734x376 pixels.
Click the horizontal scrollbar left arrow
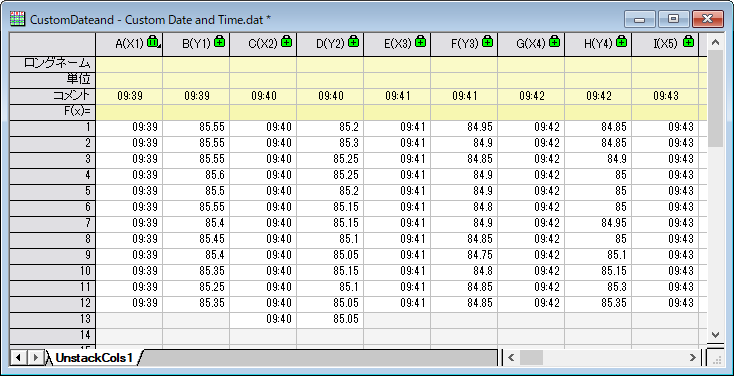(x=511, y=358)
